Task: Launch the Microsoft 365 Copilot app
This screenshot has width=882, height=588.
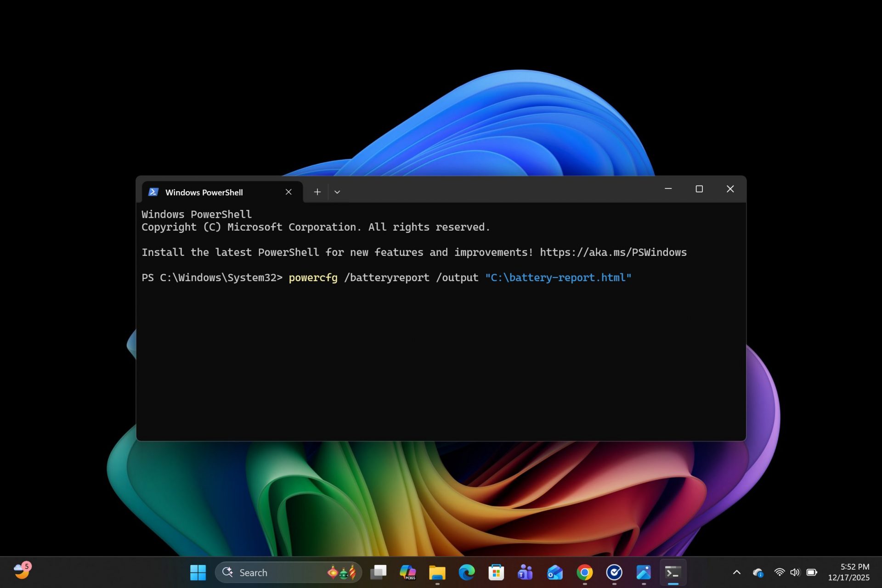Action: pos(408,572)
